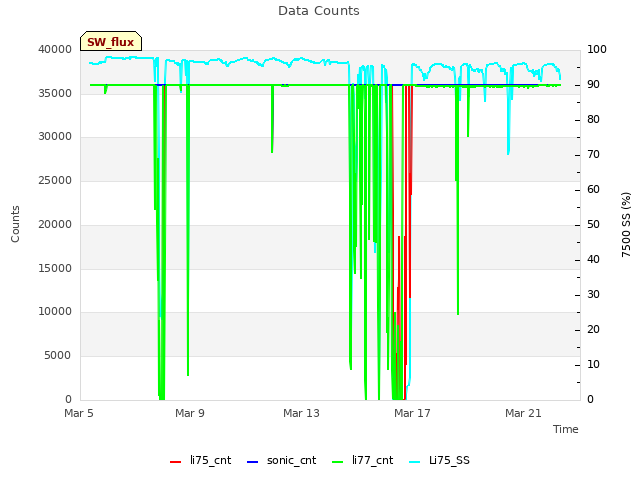Click the cyan Li75_SS legend swatch
640x480 pixels.
(414, 462)
